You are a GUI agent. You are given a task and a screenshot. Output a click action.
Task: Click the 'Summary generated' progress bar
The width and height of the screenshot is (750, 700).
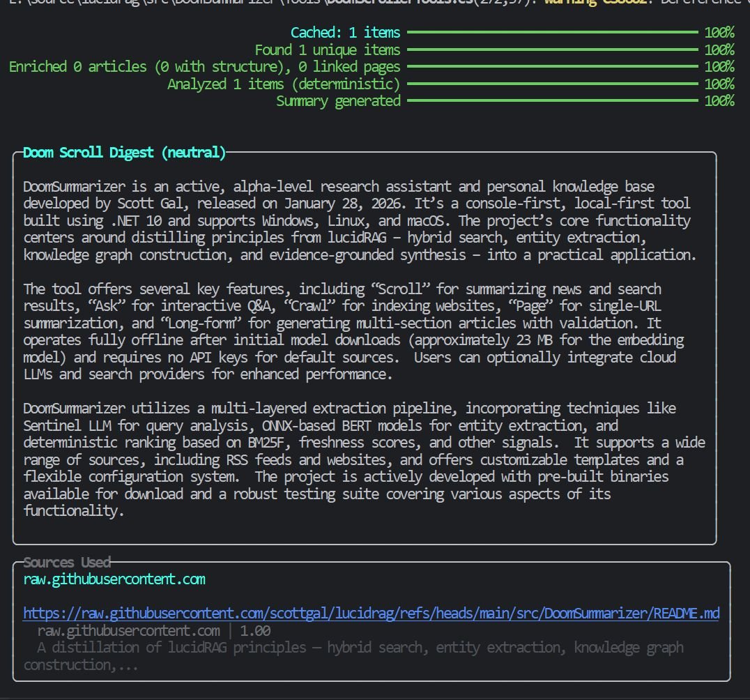553,100
